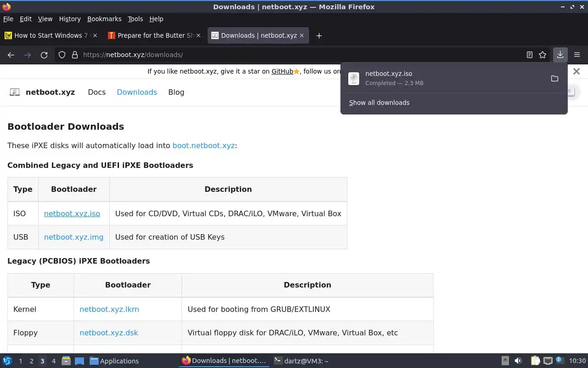This screenshot has height=368, width=588.
Task: Close the GitHub star announcement banner
Action: click(577, 71)
